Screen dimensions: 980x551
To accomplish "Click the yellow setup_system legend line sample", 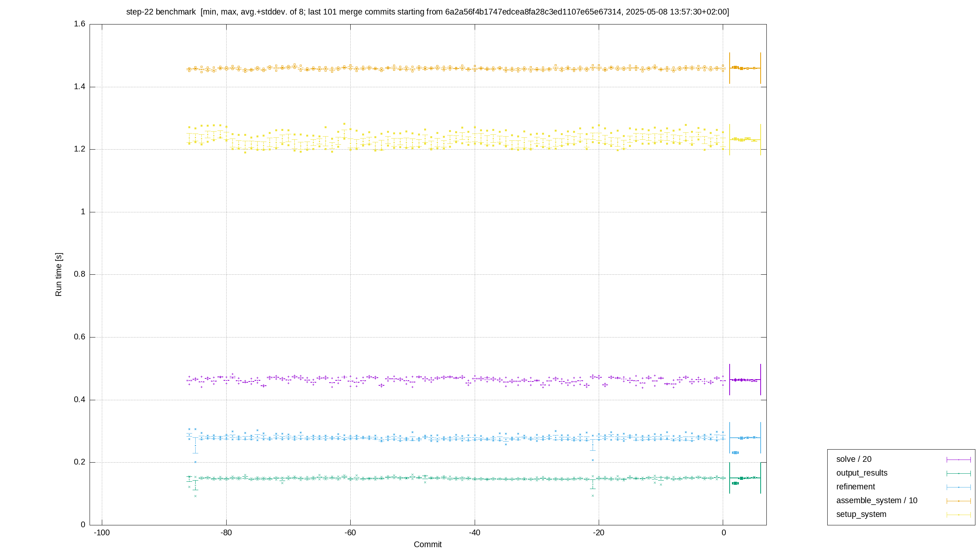I will (959, 515).
